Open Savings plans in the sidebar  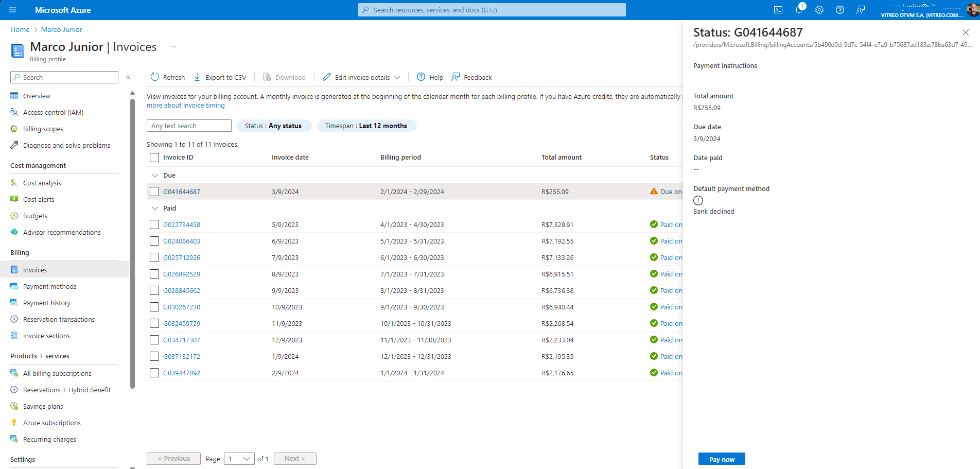pyautogui.click(x=43, y=406)
